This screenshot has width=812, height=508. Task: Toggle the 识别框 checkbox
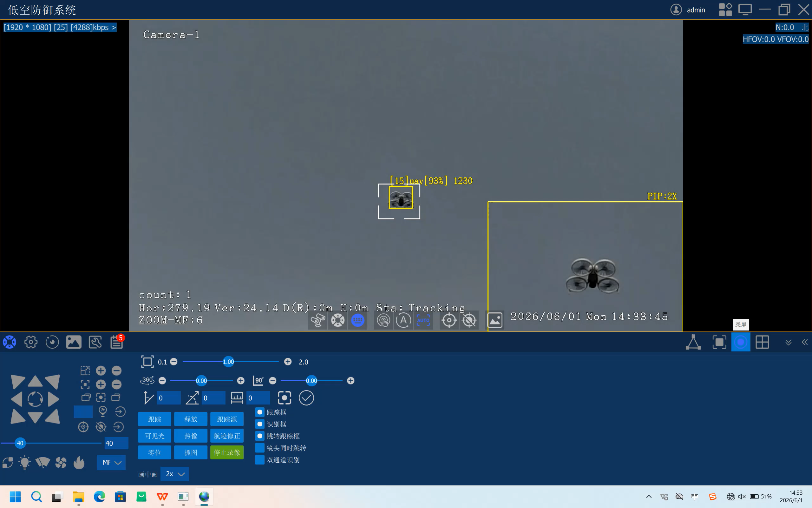click(x=260, y=424)
